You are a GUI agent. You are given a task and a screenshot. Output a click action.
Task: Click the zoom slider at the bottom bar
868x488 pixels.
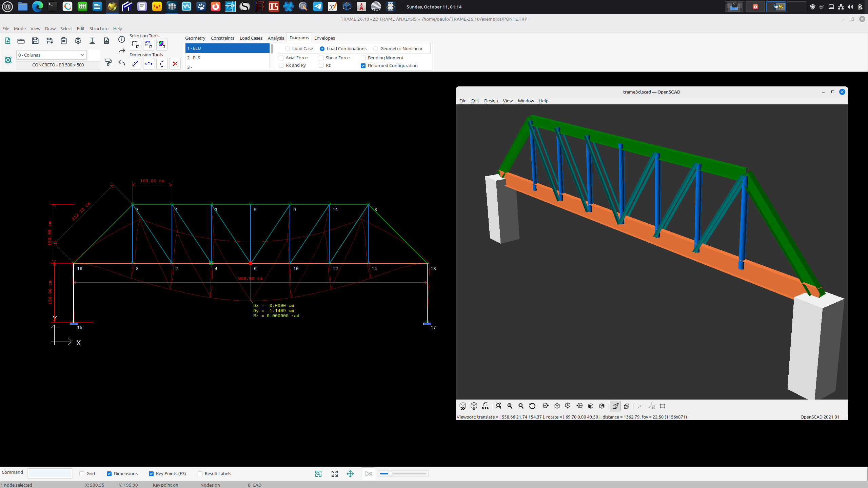(403, 474)
